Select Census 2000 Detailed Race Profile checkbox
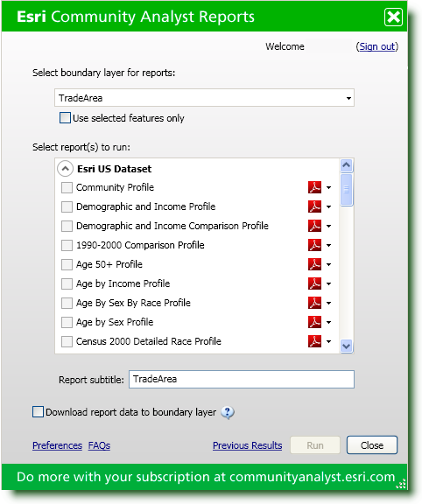The height and width of the screenshot is (504, 422). pyautogui.click(x=67, y=341)
